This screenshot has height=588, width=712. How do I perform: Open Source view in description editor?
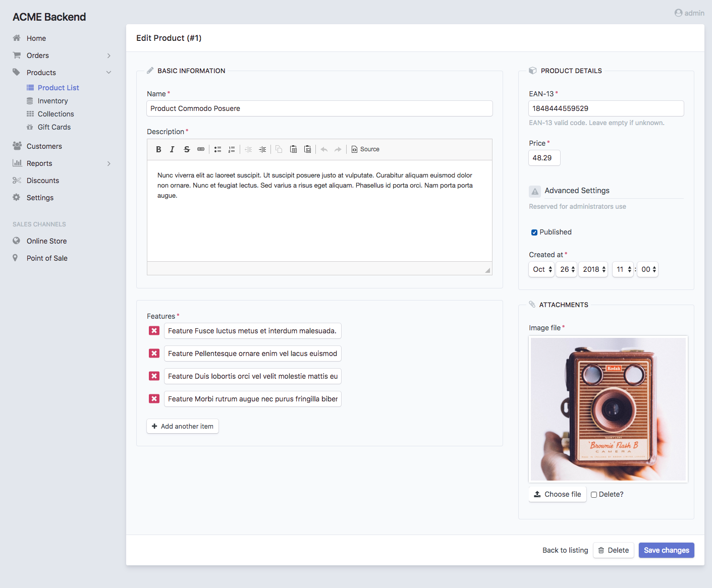pos(365,149)
